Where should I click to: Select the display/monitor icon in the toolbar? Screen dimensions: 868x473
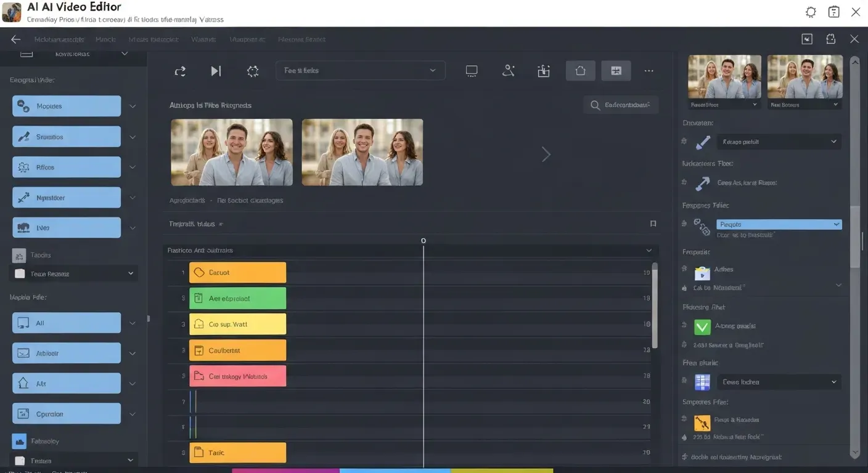tap(471, 70)
